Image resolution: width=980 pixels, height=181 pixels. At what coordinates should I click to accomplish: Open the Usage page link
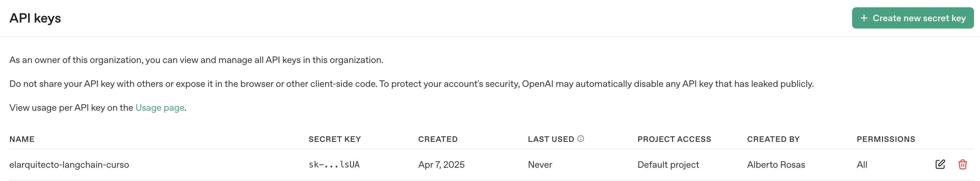160,108
